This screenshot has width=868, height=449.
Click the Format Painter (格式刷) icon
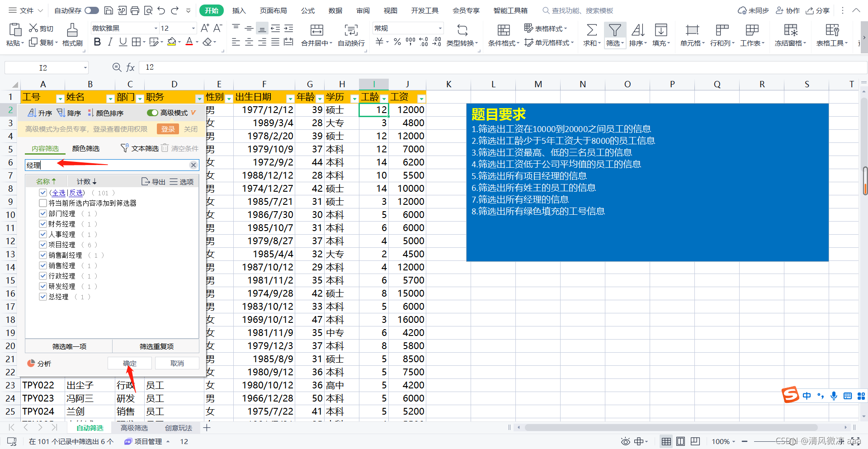click(x=72, y=30)
